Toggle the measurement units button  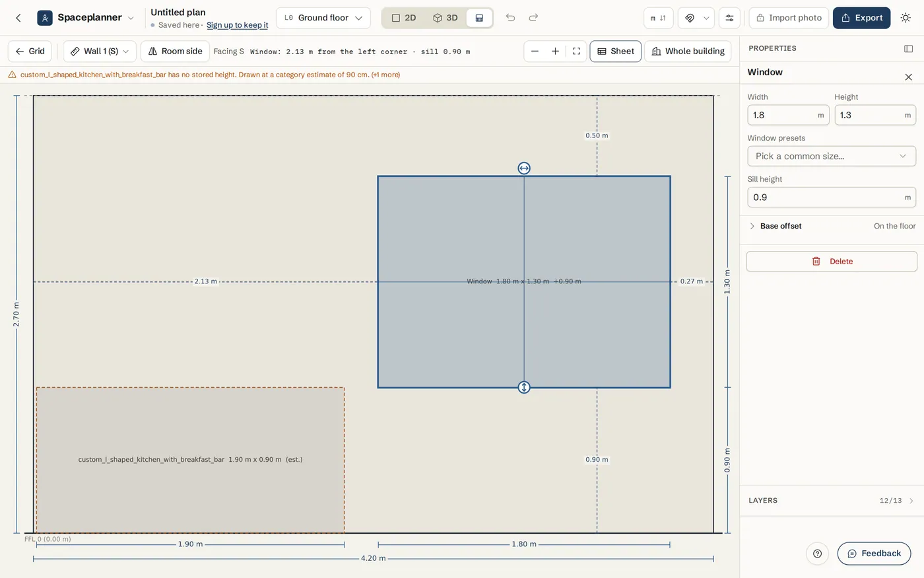658,18
